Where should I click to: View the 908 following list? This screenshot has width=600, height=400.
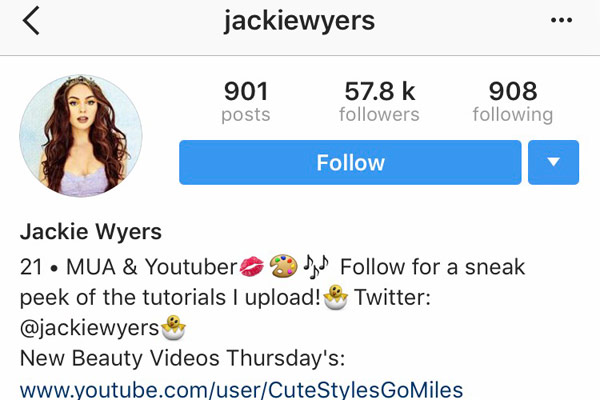point(513,101)
